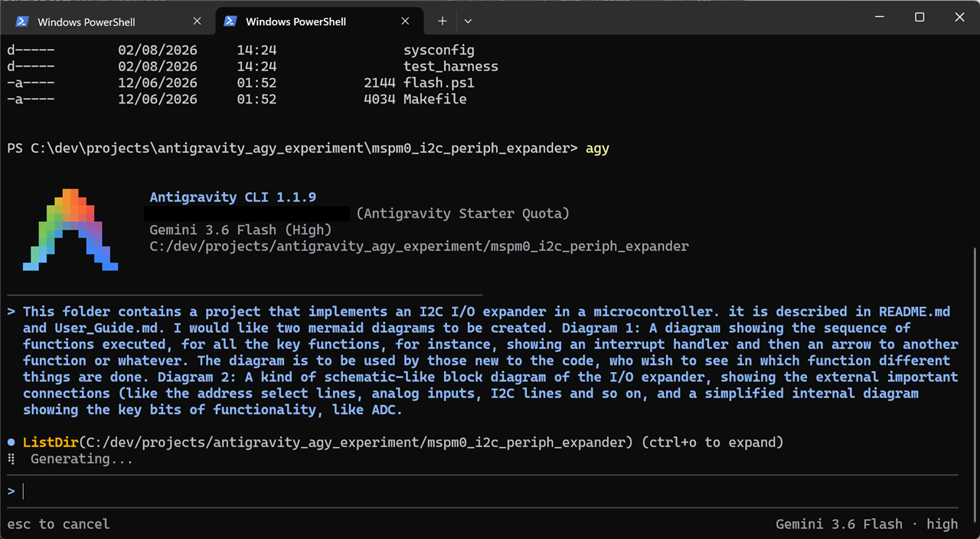Open the new-tab profile dropdown chevron
Screen dimensions: 980x539
pos(468,21)
